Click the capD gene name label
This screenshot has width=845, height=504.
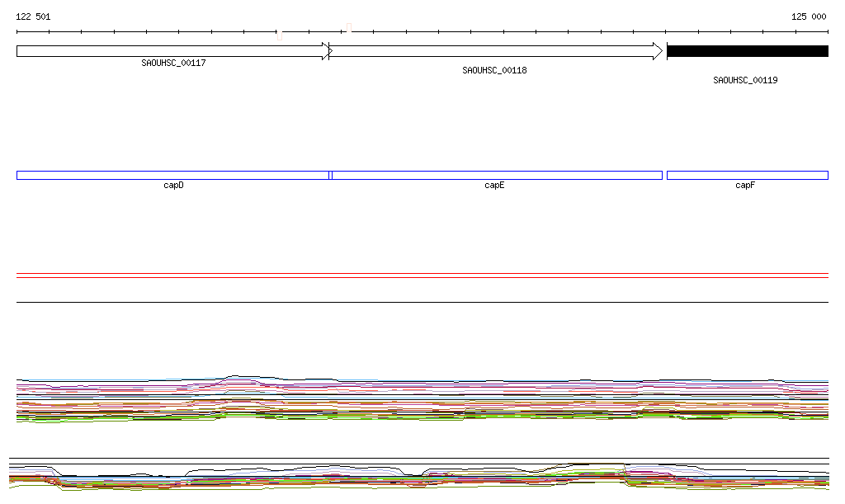tap(173, 186)
